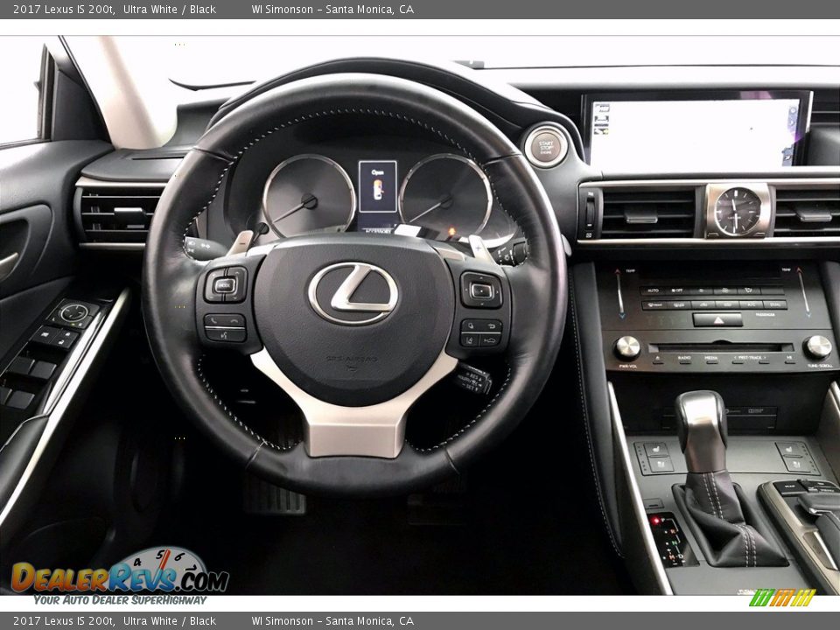This screenshot has width=840, height=630.
Task: Click the back arrow button on steering wheel
Action: coord(490,325)
